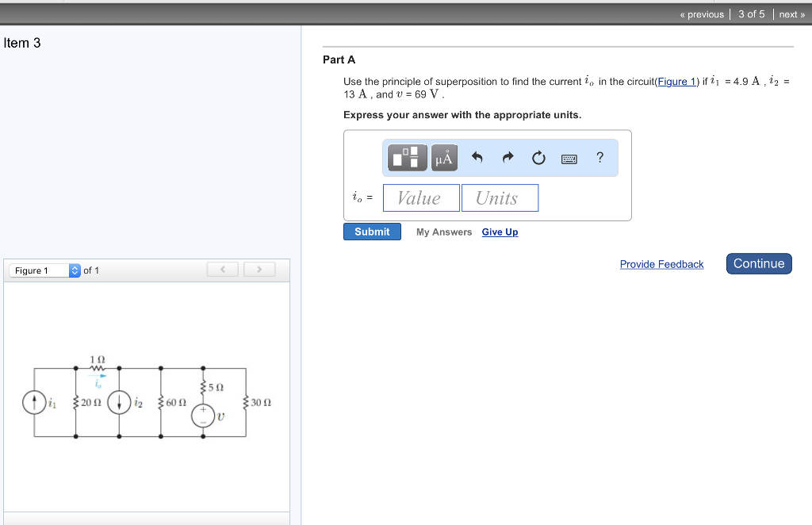This screenshot has width=812, height=525.
Task: Select the redo arrow icon
Action: [507, 157]
